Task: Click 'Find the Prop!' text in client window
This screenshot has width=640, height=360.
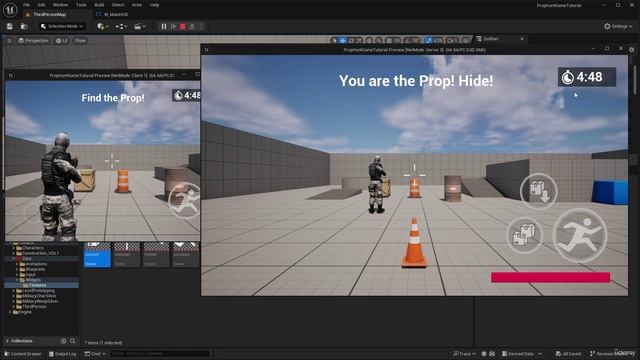Action: coord(113,98)
